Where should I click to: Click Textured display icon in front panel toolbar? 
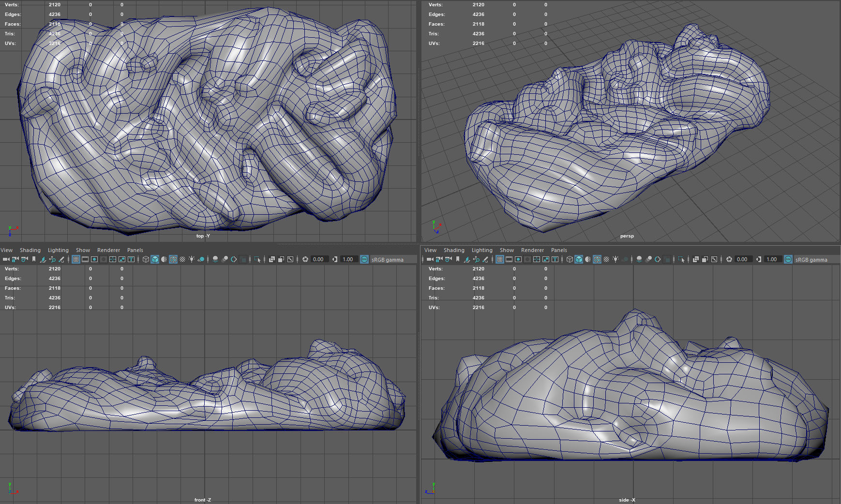182,259
